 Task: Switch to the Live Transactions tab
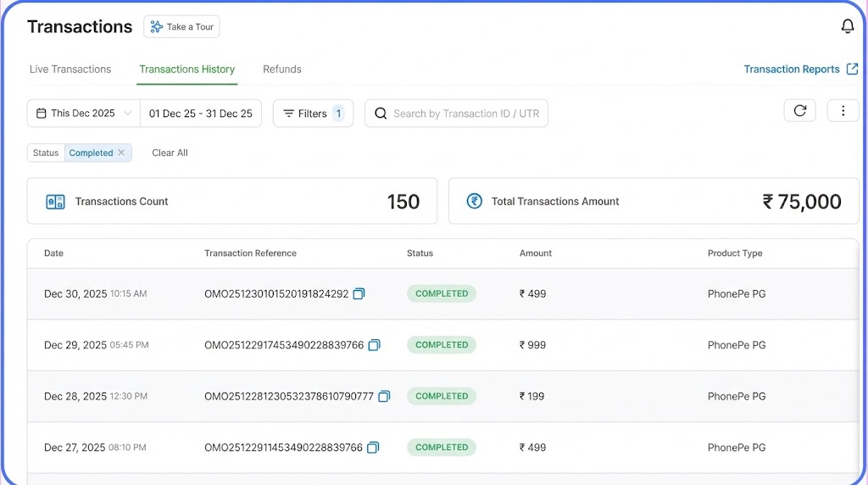[70, 70]
